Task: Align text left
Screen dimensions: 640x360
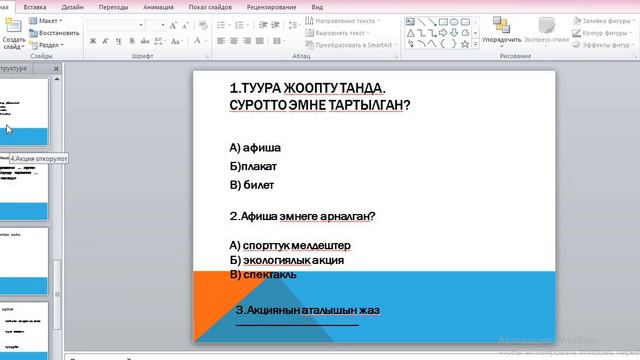Action: click(x=221, y=41)
